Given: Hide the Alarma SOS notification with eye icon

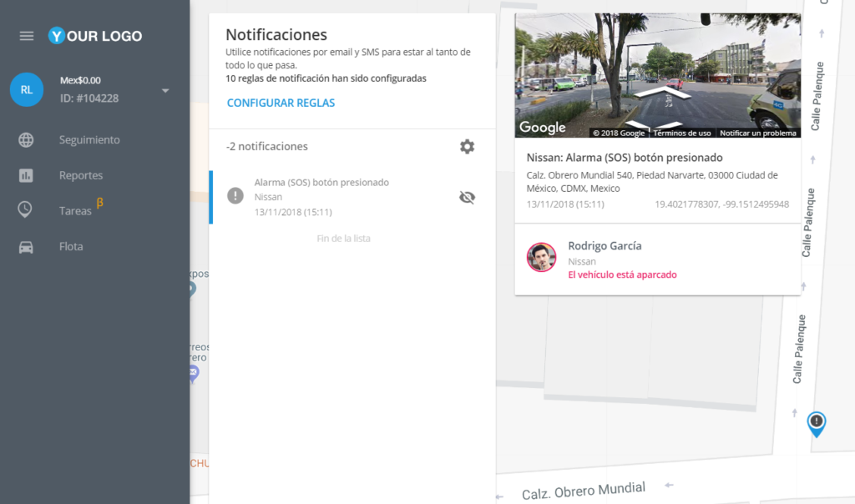Looking at the screenshot, I should point(467,197).
